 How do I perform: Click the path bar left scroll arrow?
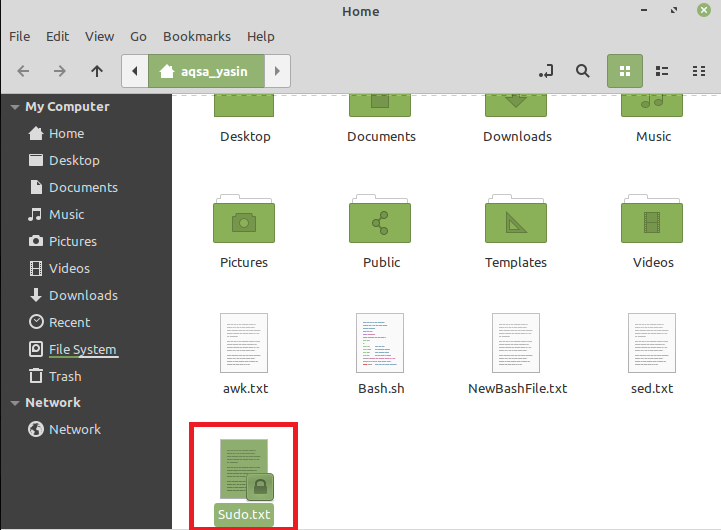(x=135, y=71)
